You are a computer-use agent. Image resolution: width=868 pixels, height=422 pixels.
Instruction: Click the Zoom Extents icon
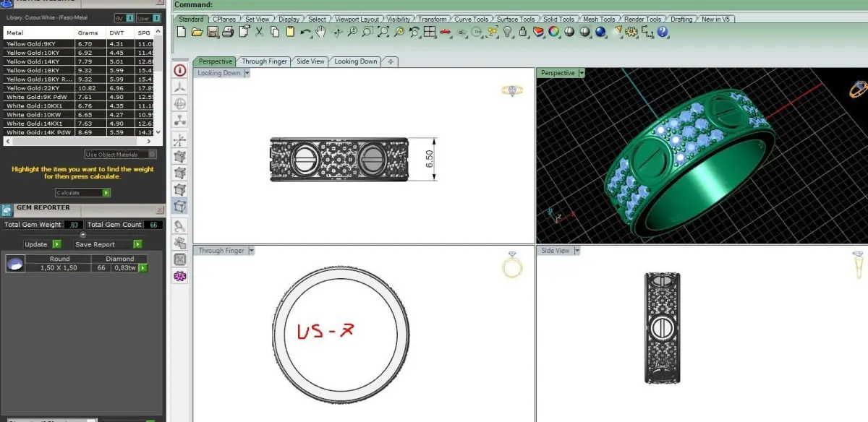(x=383, y=31)
